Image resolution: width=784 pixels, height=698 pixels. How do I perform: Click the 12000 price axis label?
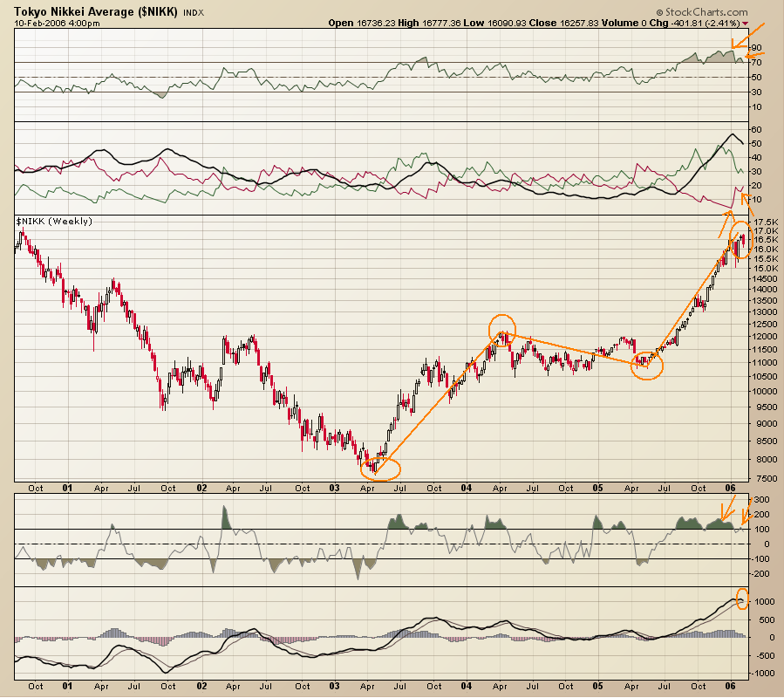coord(766,337)
